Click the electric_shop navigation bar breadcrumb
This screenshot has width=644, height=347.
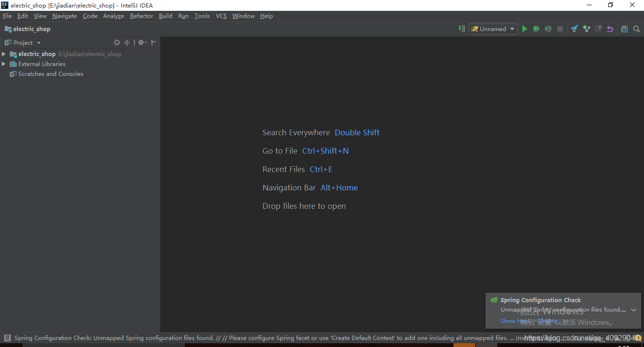(27, 29)
